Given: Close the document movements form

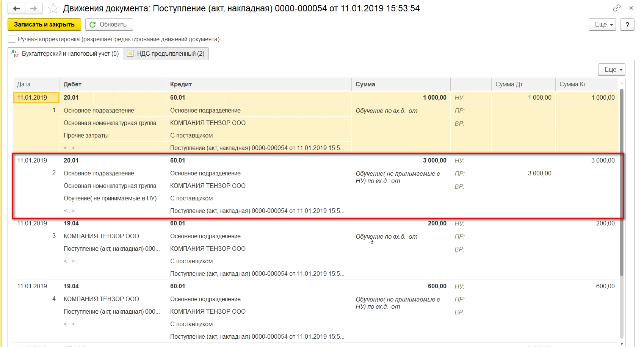Looking at the screenshot, I should [x=631, y=8].
